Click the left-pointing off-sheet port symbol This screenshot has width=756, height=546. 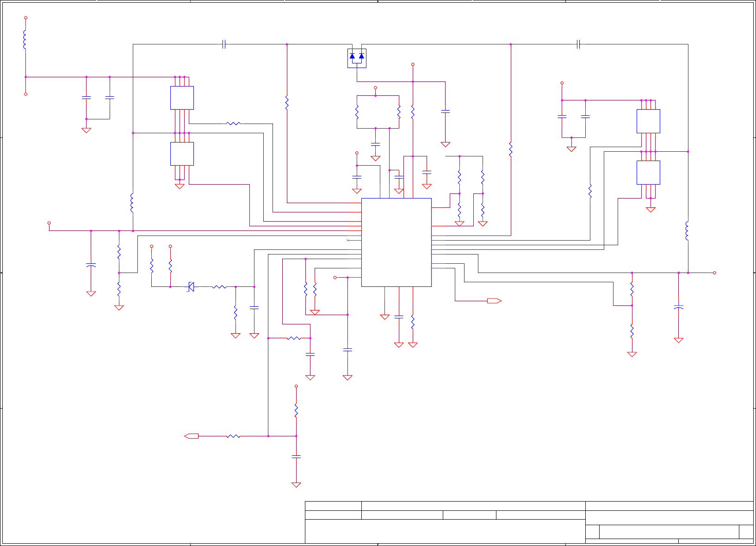click(192, 436)
